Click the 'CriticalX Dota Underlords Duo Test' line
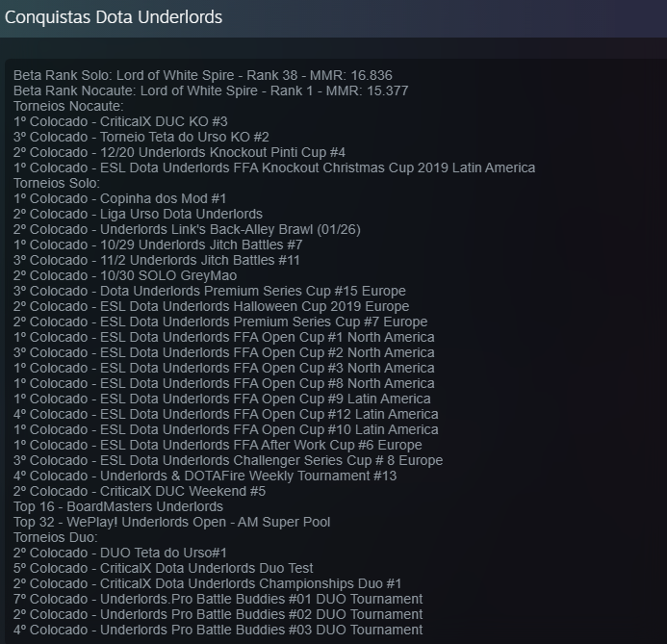This screenshot has height=644, width=667. [x=164, y=568]
